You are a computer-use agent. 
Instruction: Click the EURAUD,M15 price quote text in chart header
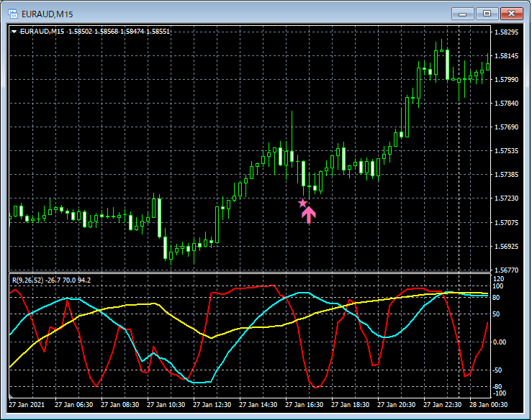click(95, 32)
